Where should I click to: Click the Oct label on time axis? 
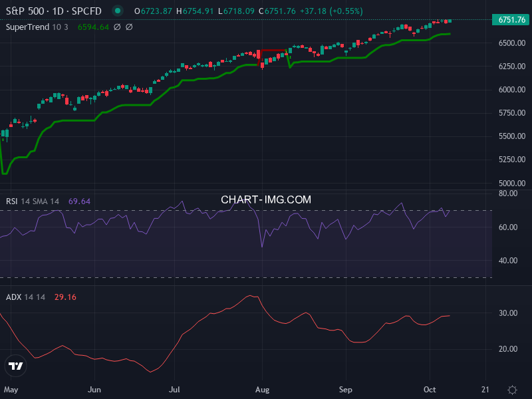(x=429, y=389)
